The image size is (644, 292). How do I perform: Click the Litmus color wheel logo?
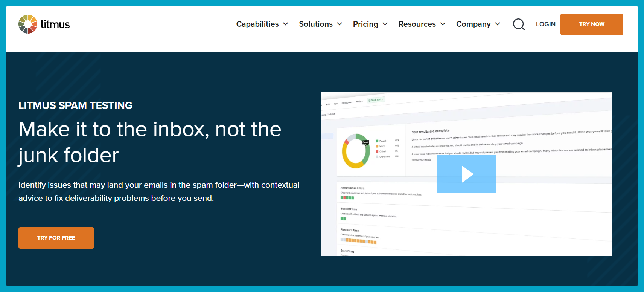(x=28, y=24)
